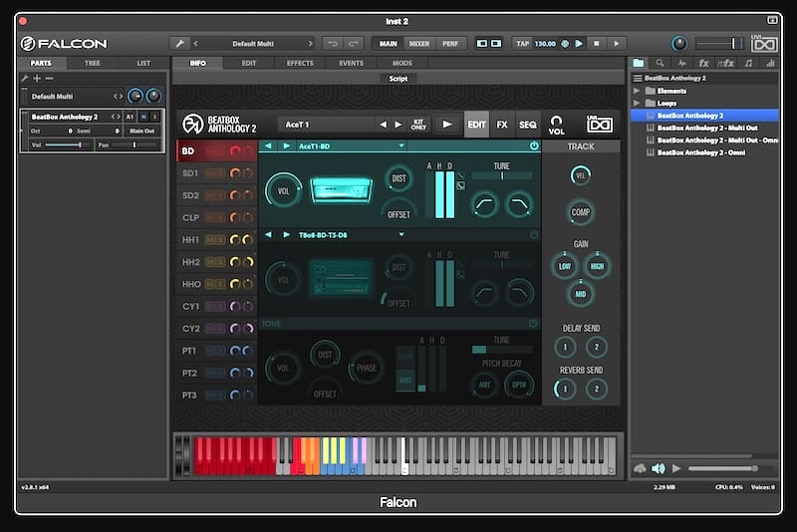
Task: Stop transport playback
Action: pyautogui.click(x=596, y=44)
